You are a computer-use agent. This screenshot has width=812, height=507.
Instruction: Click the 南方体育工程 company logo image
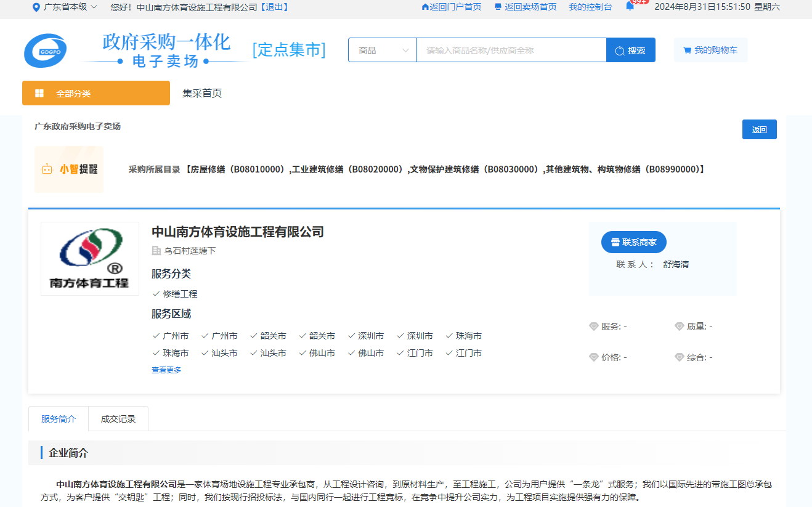(x=90, y=259)
